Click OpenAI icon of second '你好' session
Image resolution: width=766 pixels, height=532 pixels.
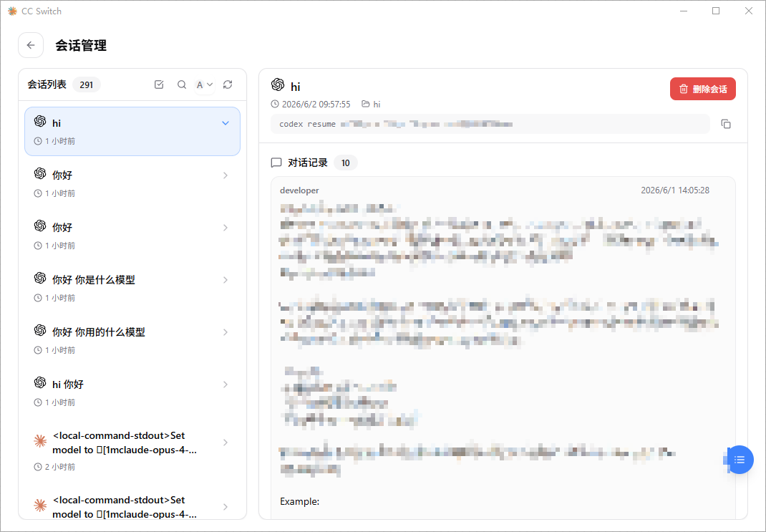tap(40, 226)
